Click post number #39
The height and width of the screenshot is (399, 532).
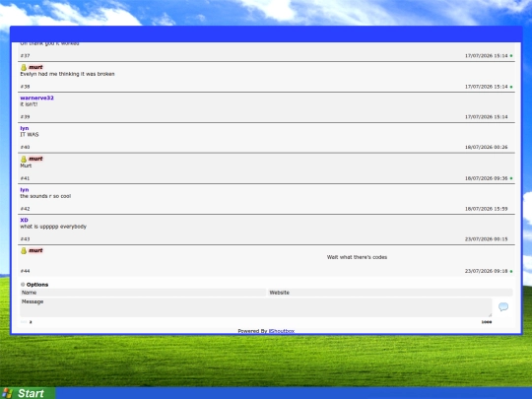(x=25, y=116)
